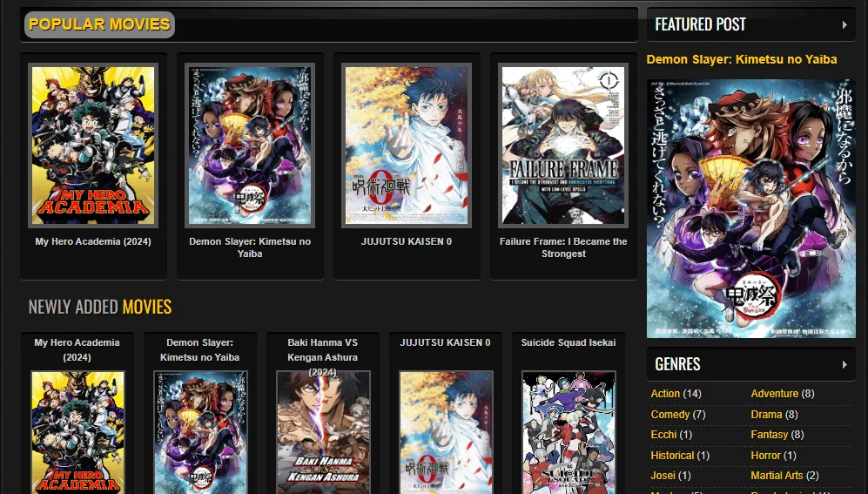Click the Genres heading text
The height and width of the screenshot is (494, 868).
pyautogui.click(x=677, y=364)
